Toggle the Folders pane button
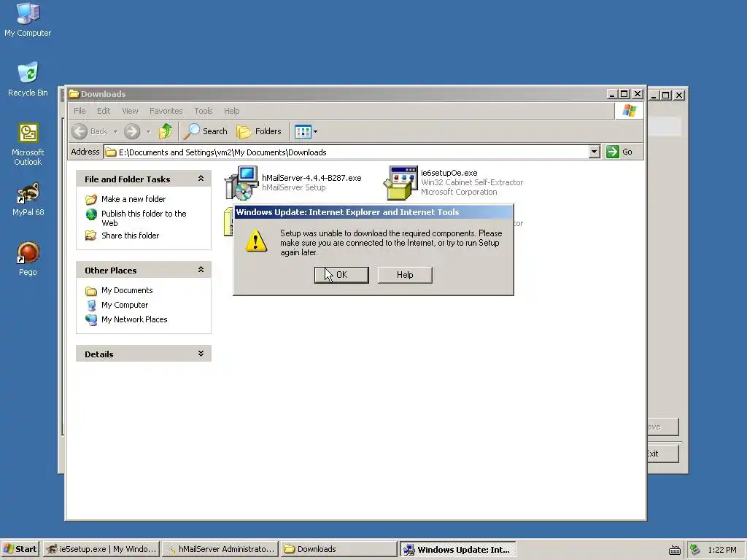This screenshot has width=747, height=560. pos(259,131)
